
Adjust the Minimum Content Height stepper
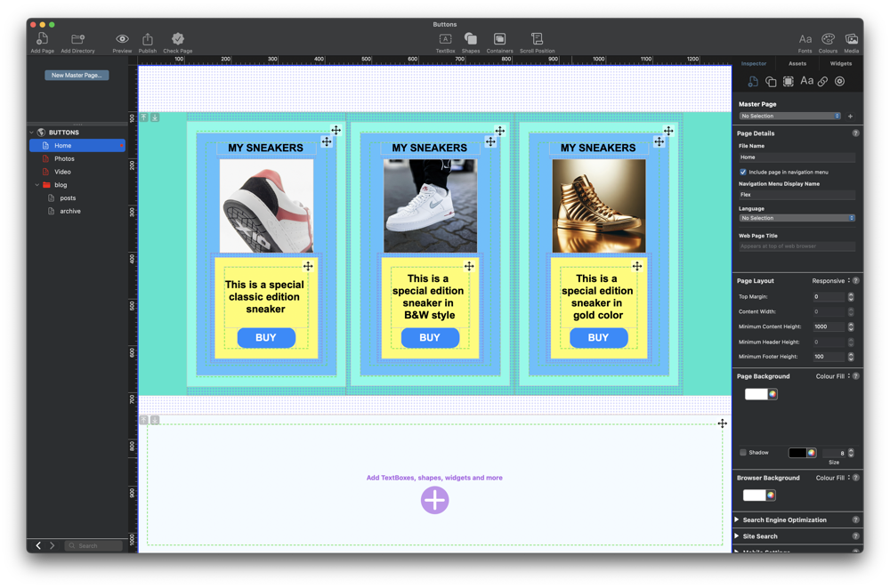(850, 327)
